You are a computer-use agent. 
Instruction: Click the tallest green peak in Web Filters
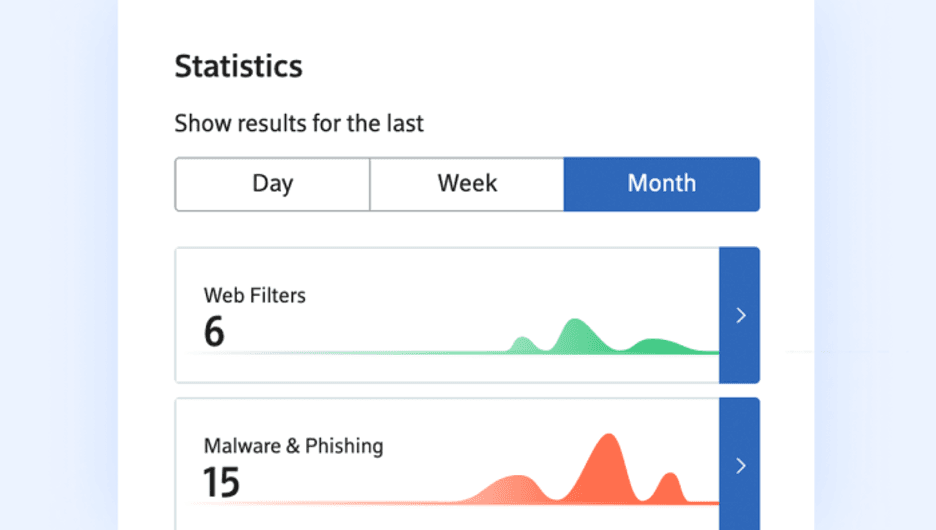click(x=574, y=333)
